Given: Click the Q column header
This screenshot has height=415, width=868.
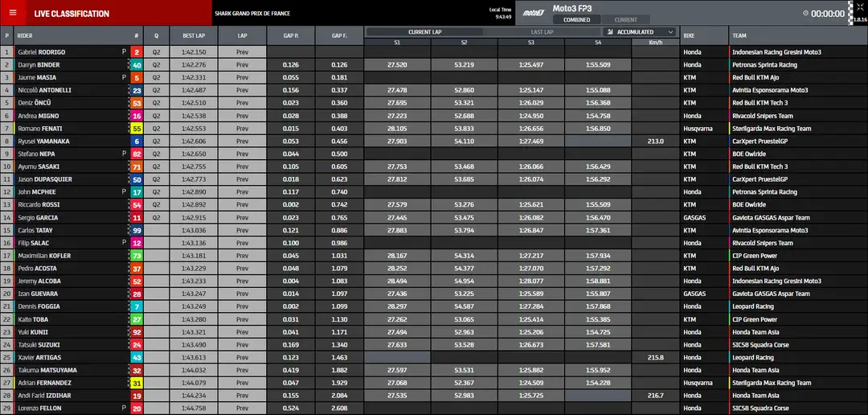Looking at the screenshot, I should (157, 35).
